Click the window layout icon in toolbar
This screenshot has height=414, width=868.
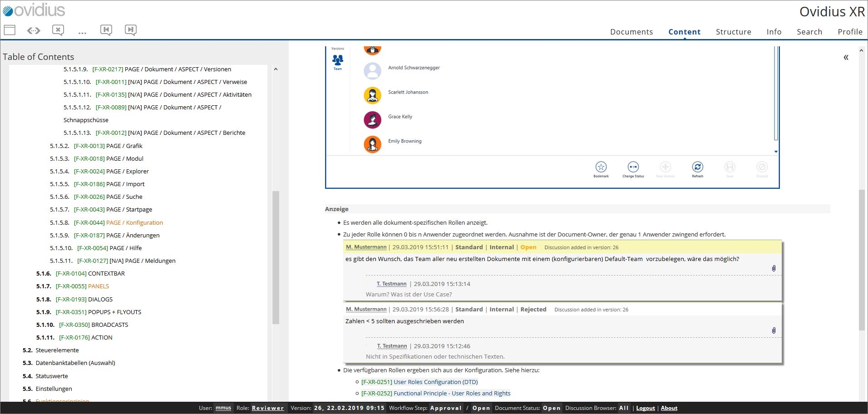(10, 30)
